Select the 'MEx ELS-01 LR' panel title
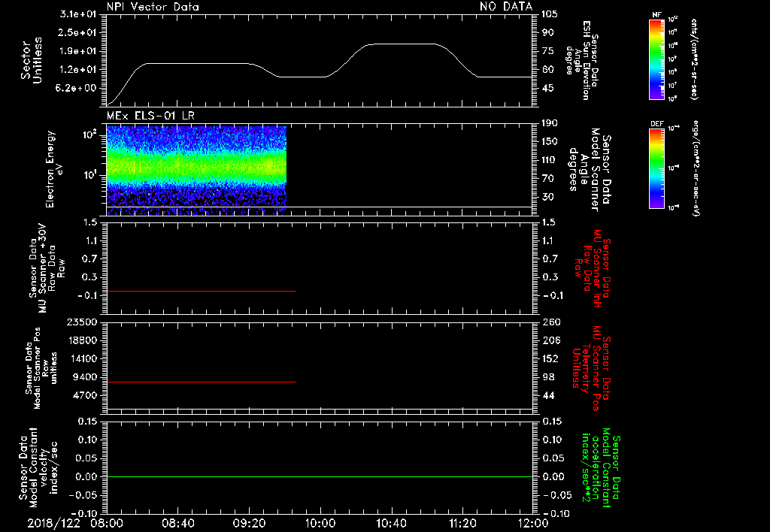This screenshot has width=770, height=532. [x=150, y=116]
